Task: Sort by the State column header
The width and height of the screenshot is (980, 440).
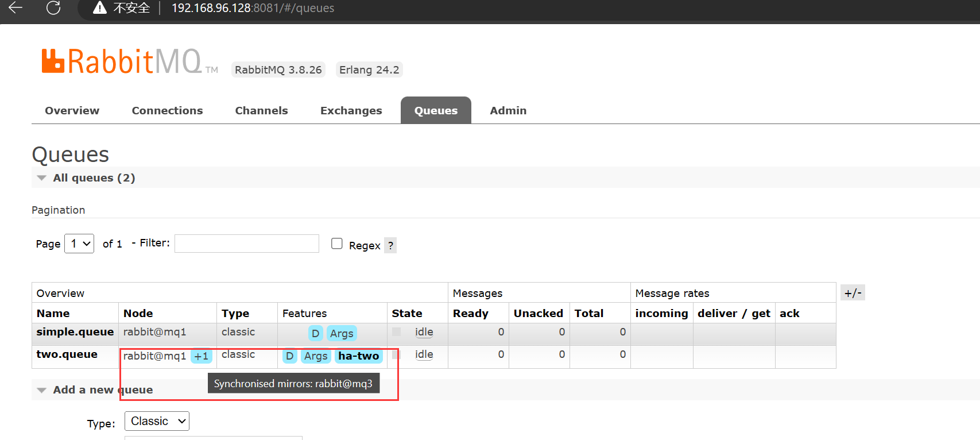Action: 407,313
